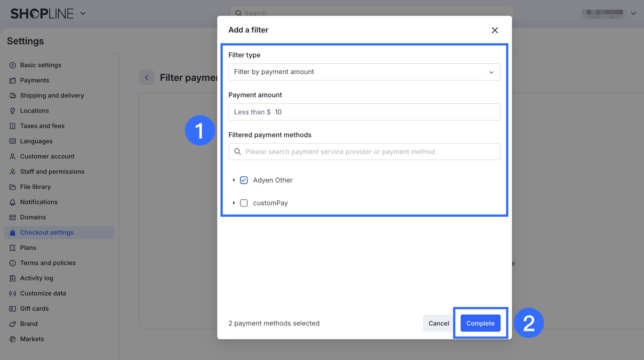
Task: Open the SHOPLINE store switcher chevron
Action: tap(83, 14)
